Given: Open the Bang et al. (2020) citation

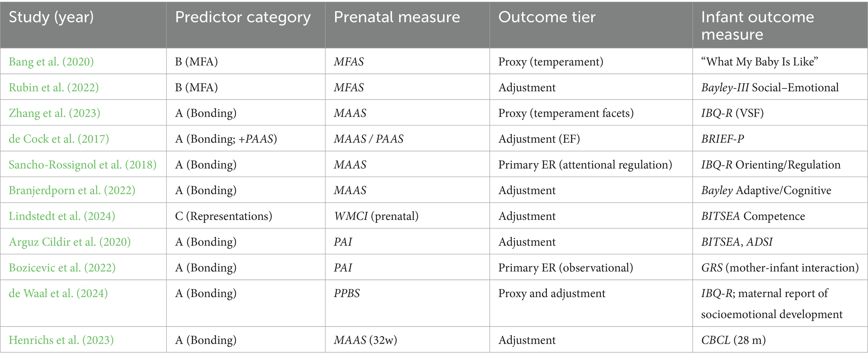Looking at the screenshot, I should point(51,62).
